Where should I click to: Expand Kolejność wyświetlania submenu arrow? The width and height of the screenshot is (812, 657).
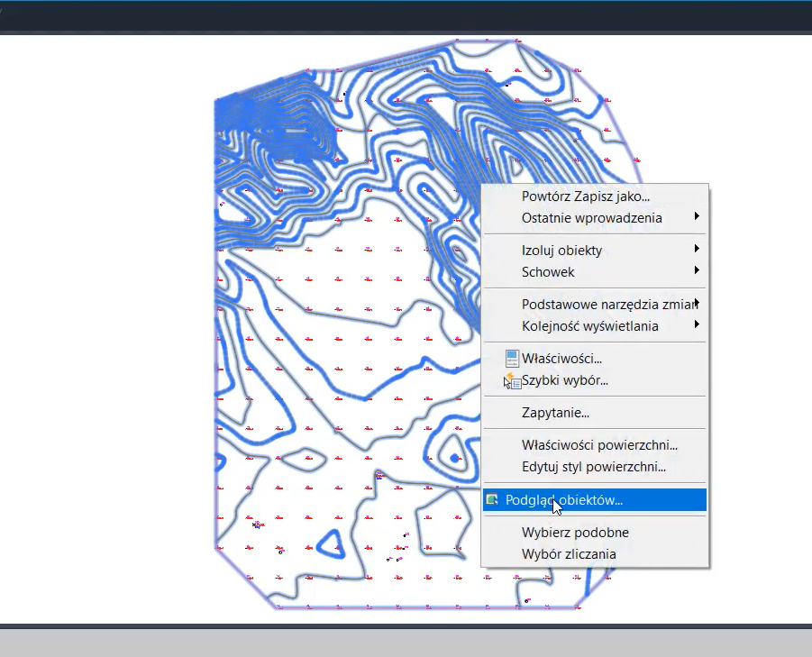tap(697, 325)
